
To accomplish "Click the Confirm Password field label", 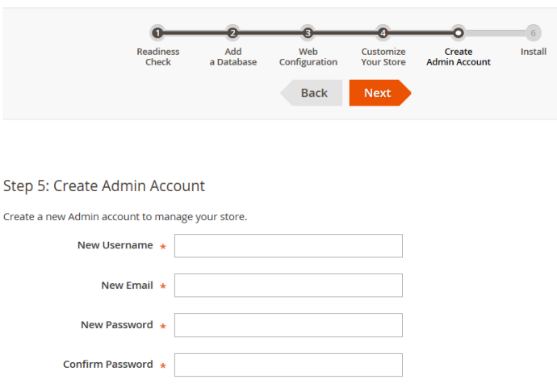I will 108,365.
